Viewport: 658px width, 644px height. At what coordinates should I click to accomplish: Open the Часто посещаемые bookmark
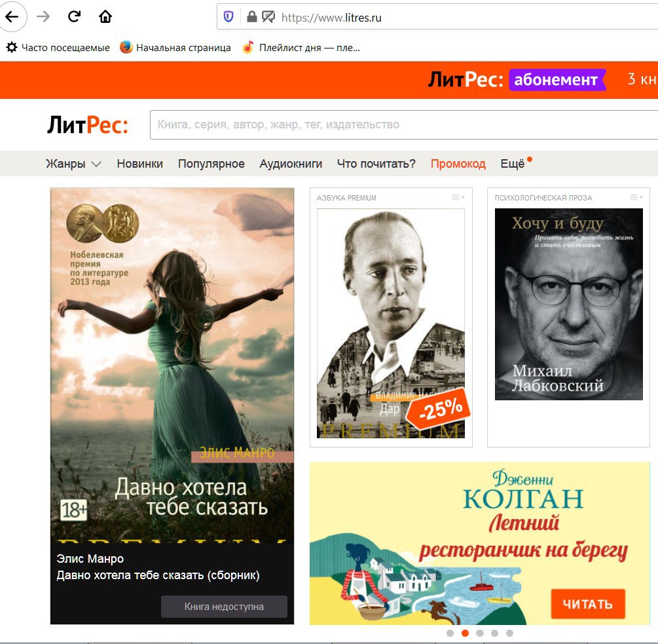point(58,47)
